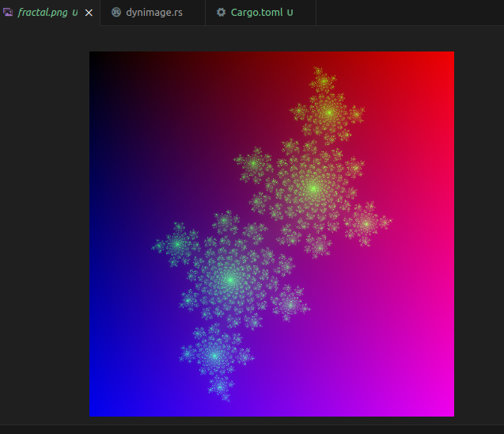The width and height of the screenshot is (504, 434).
Task: Click the Rust icon on dynimage.rs tab
Action: 116,12
